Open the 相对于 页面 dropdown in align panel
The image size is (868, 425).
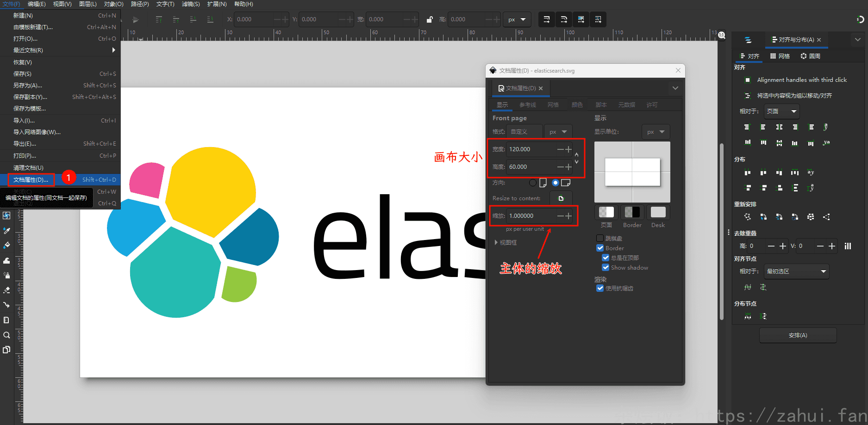tap(781, 111)
